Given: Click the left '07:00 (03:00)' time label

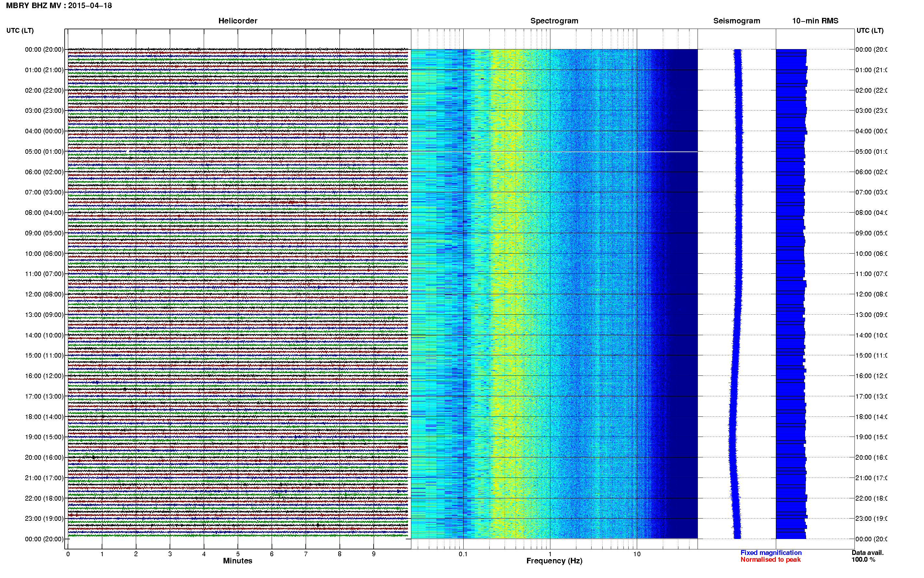Looking at the screenshot, I should [x=44, y=192].
